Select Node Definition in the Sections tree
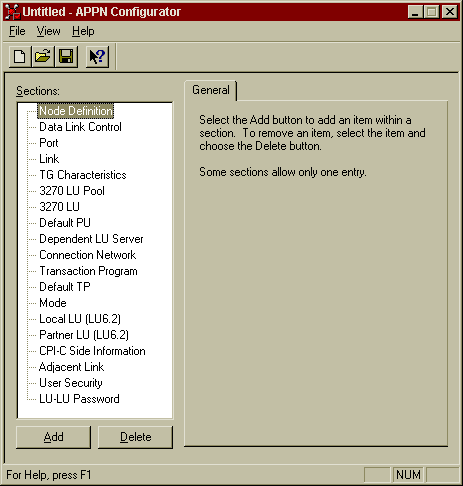The height and width of the screenshot is (486, 463). coord(76,111)
